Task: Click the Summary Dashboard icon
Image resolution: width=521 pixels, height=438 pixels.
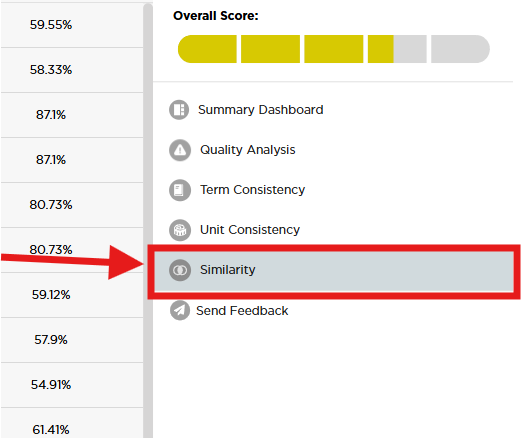Action: point(179,110)
